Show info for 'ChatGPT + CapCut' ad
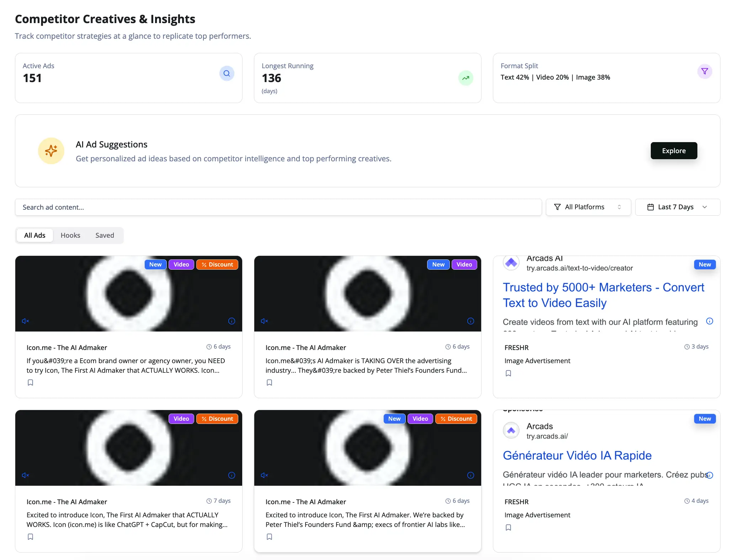The height and width of the screenshot is (560, 739). [x=232, y=475]
